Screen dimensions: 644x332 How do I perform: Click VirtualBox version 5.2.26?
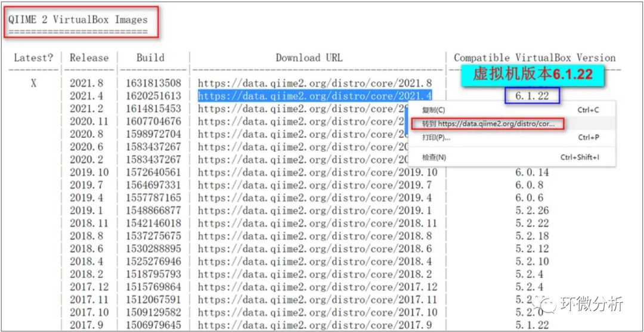[532, 210]
